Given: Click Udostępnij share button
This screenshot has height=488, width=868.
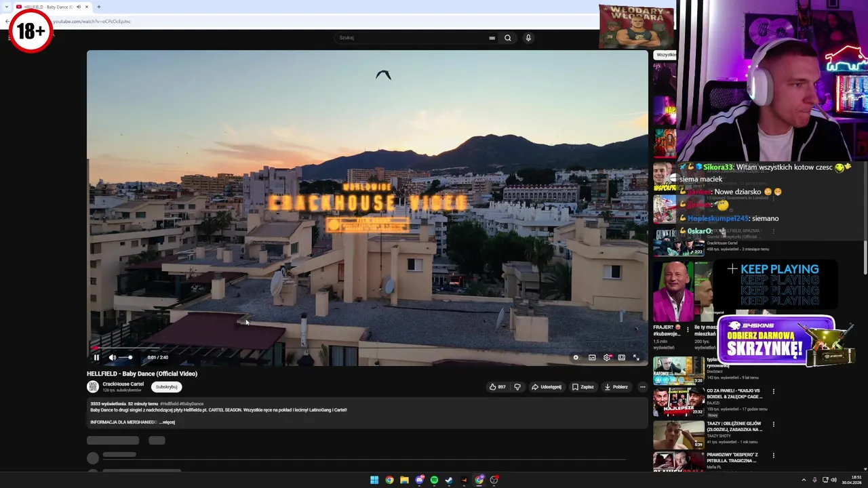Looking at the screenshot, I should pyautogui.click(x=547, y=387).
